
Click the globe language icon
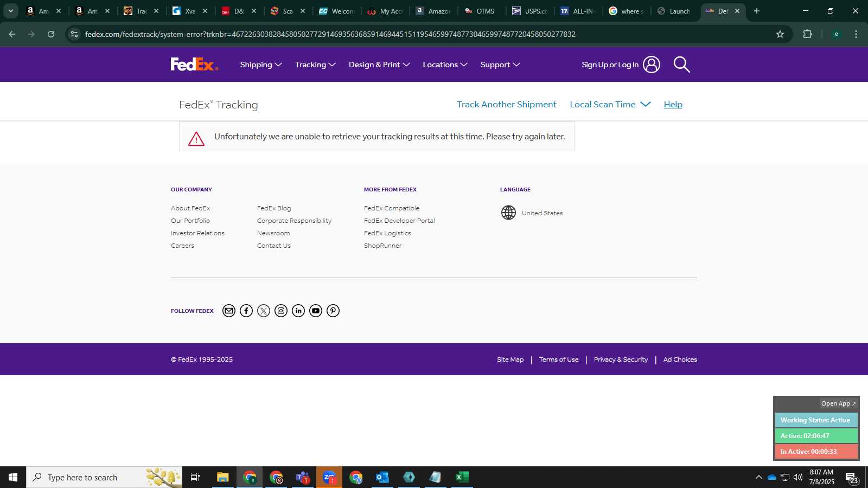coord(508,213)
